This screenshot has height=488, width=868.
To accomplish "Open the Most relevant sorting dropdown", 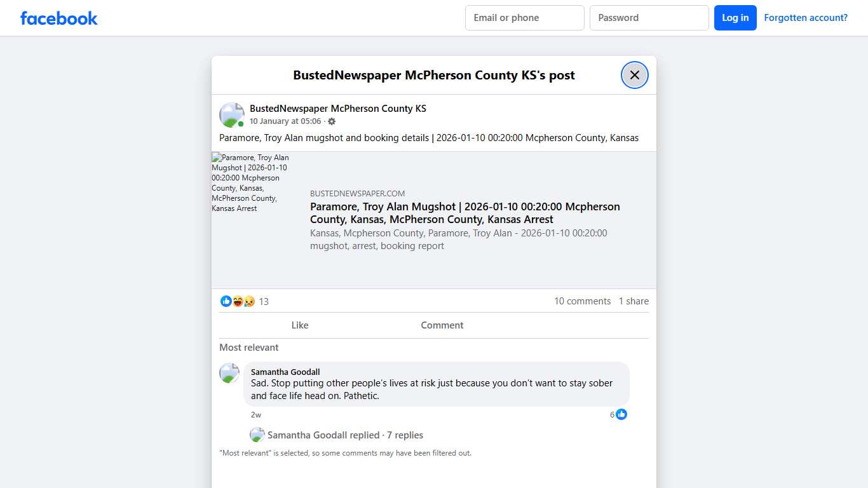I will 248,348.
